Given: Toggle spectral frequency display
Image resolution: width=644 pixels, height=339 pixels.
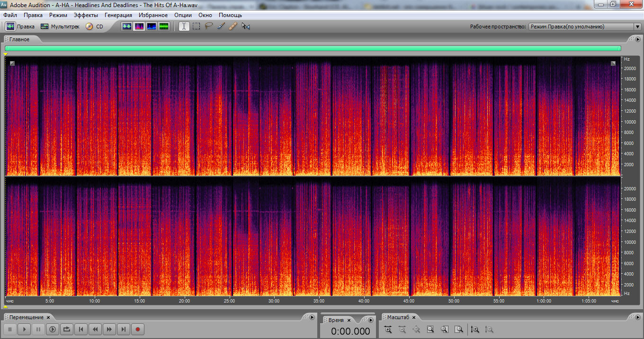Looking at the screenshot, I should click(x=139, y=27).
